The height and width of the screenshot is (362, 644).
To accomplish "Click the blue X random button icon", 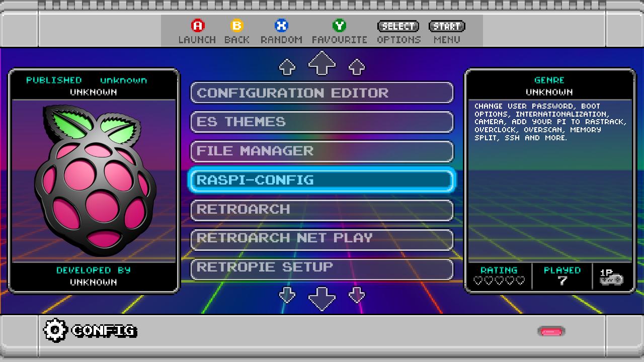I will pos(281,26).
